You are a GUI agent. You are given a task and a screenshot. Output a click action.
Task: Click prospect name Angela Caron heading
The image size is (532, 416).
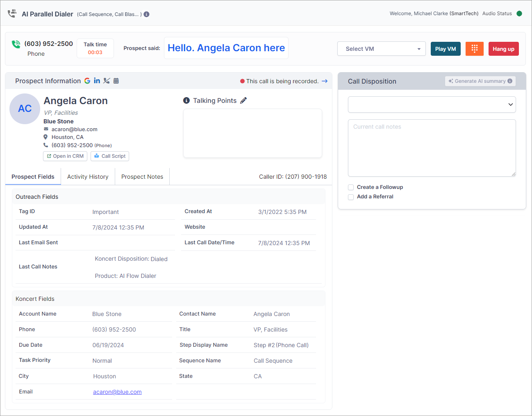pos(76,101)
